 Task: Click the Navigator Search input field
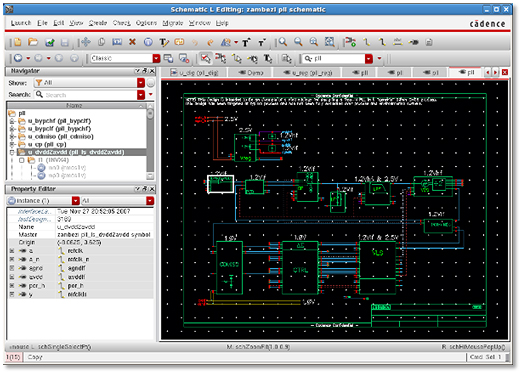pos(85,95)
